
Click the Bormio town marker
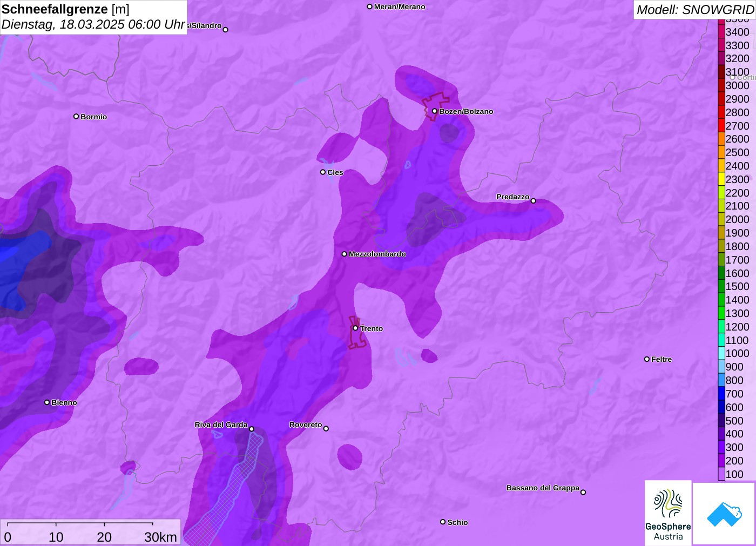coord(76,117)
